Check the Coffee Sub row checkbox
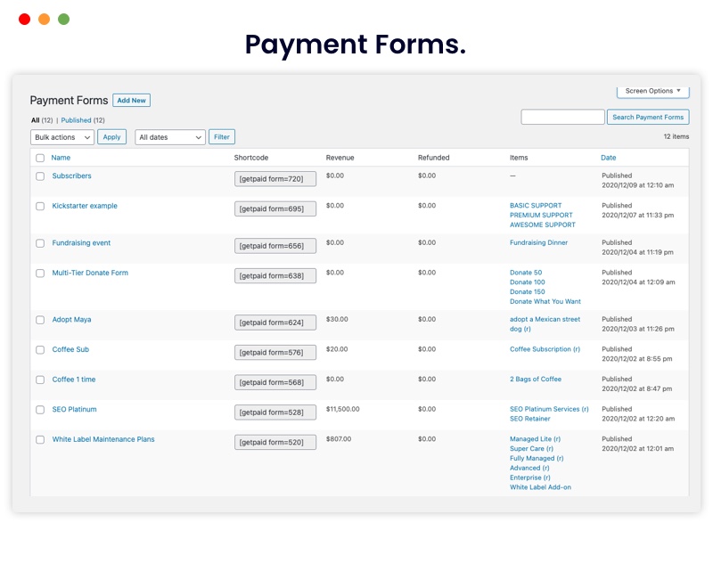The width and height of the screenshot is (713, 588). 40,350
